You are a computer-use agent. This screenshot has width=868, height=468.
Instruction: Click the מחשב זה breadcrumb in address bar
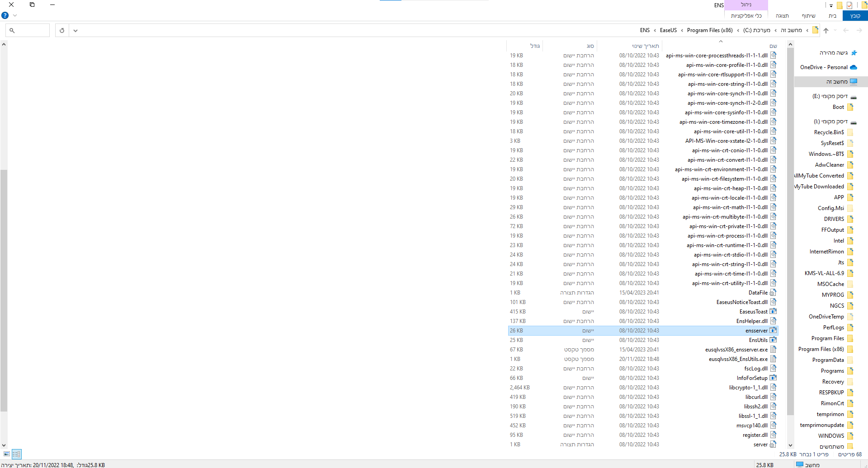(x=791, y=30)
